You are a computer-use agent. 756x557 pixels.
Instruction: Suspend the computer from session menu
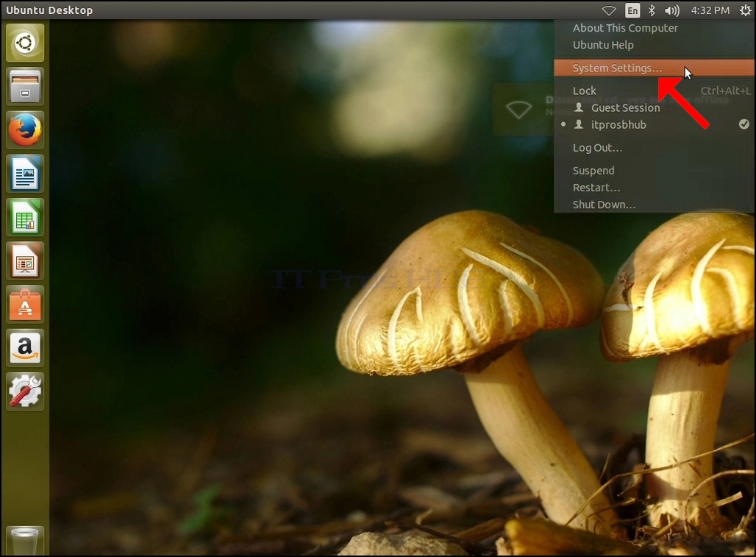point(655,170)
